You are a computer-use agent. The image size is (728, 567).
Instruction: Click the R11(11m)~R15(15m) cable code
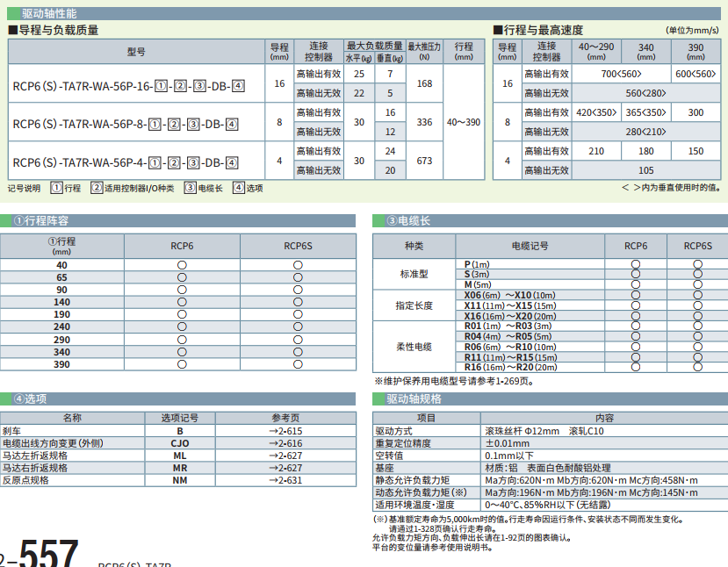coord(511,357)
